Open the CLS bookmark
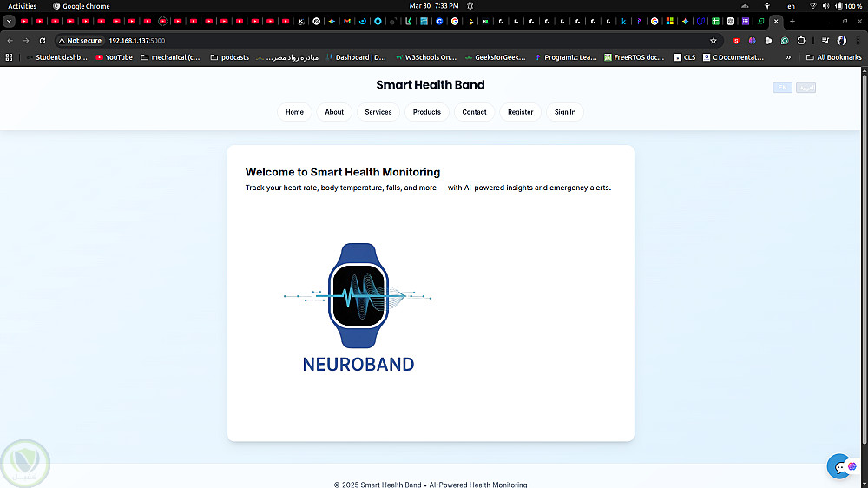Screen dimensions: 868x488 click(x=685, y=57)
